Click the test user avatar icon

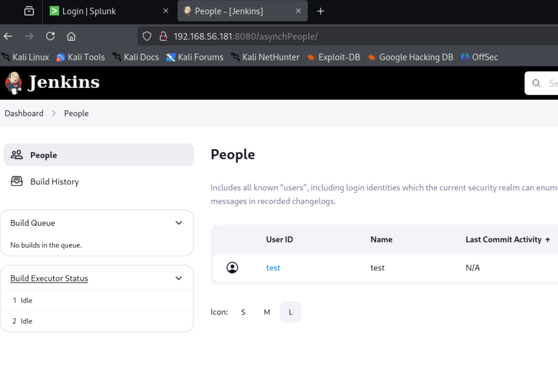232,268
